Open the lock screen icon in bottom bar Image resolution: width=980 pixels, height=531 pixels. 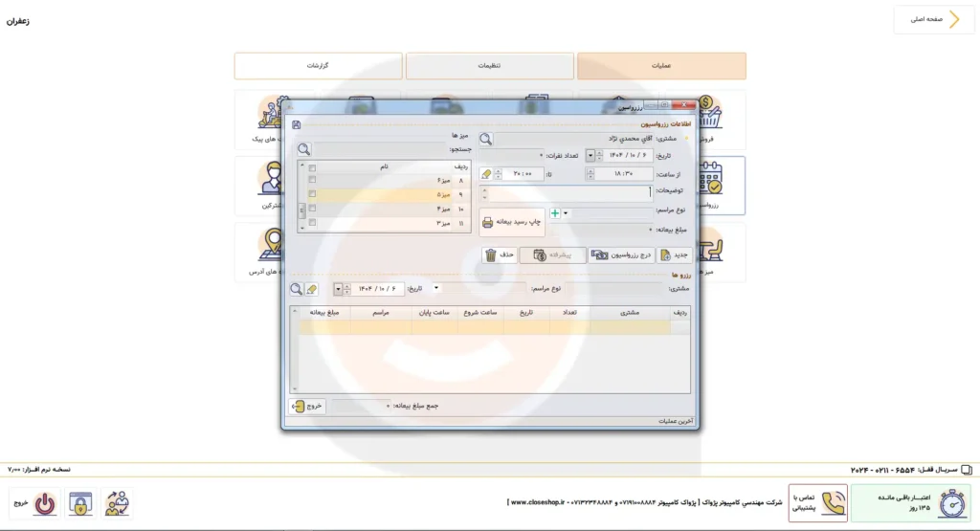[80, 502]
